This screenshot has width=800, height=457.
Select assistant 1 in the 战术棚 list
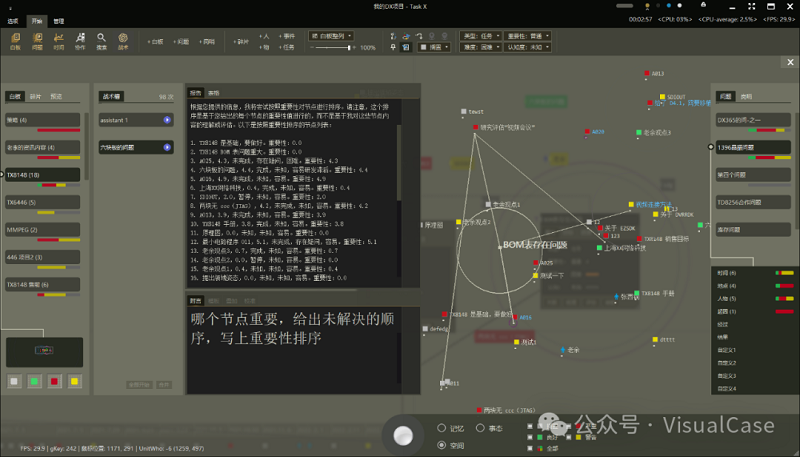tap(136, 120)
